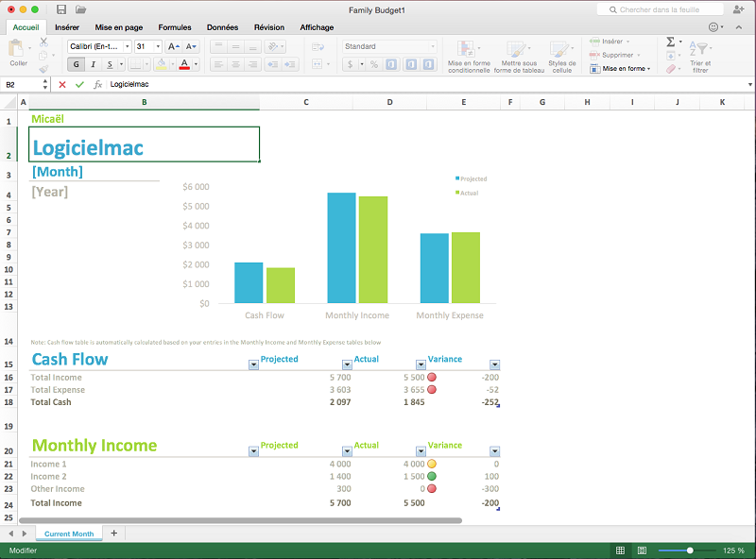
Task: Toggle bold G formatting button
Action: (77, 64)
